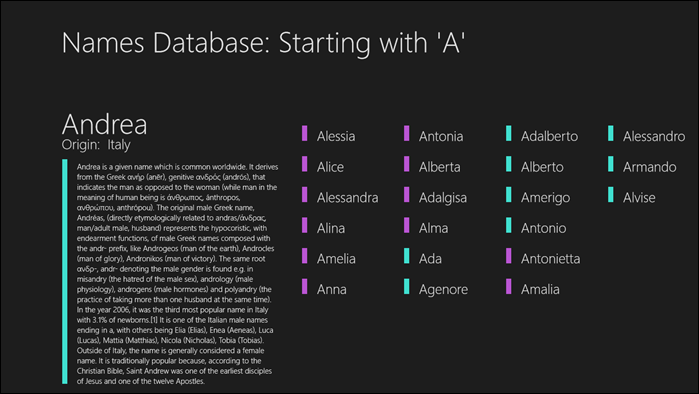Select the name Antonia
699x394 pixels.
441,136
